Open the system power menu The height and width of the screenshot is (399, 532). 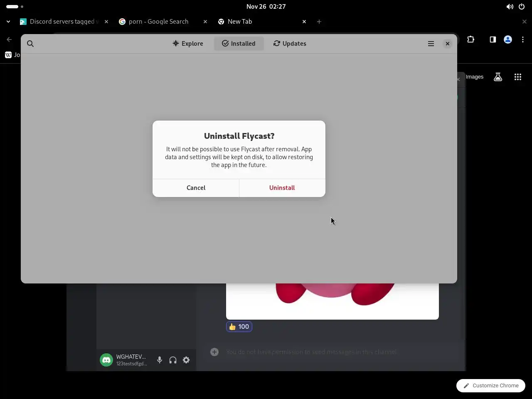click(522, 7)
